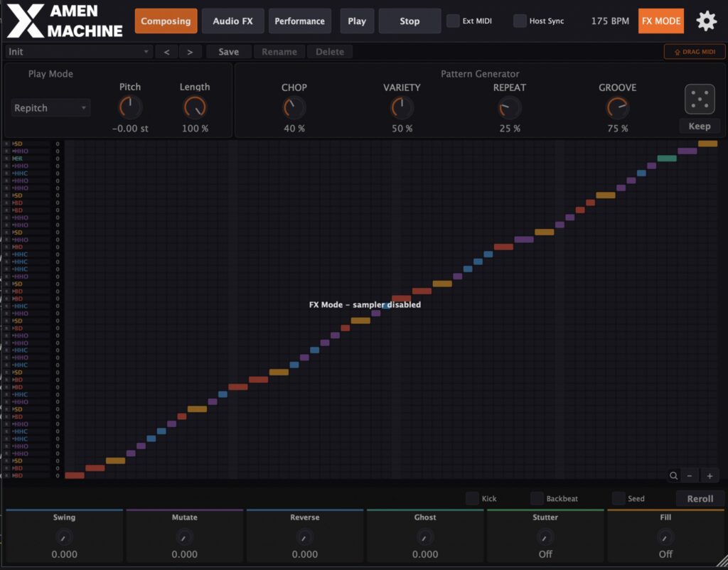Open settings via the gear icon

point(706,21)
